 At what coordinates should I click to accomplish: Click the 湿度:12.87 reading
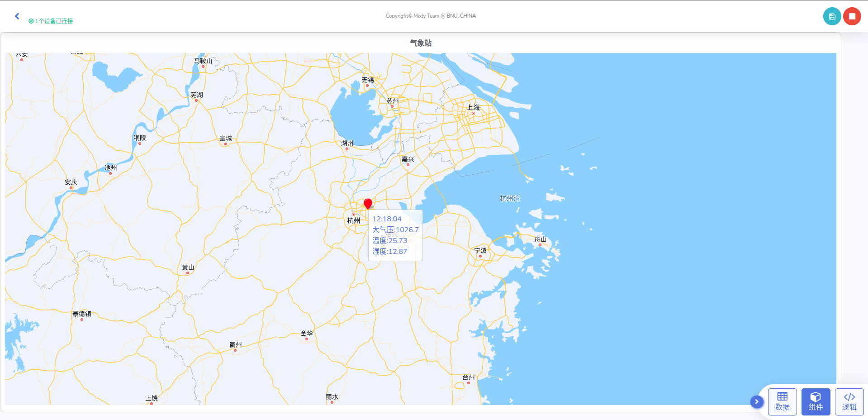(389, 252)
